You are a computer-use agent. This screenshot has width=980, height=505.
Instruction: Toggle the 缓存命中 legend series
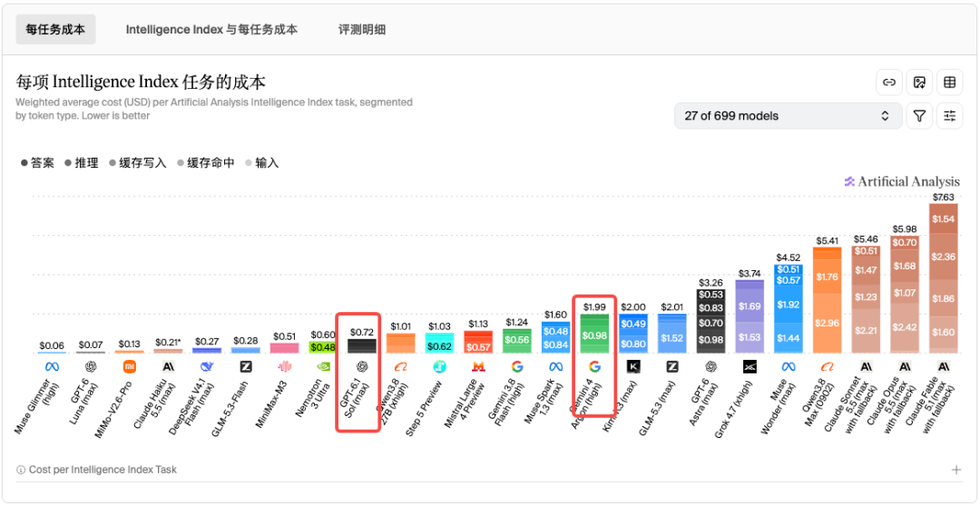click(x=206, y=163)
